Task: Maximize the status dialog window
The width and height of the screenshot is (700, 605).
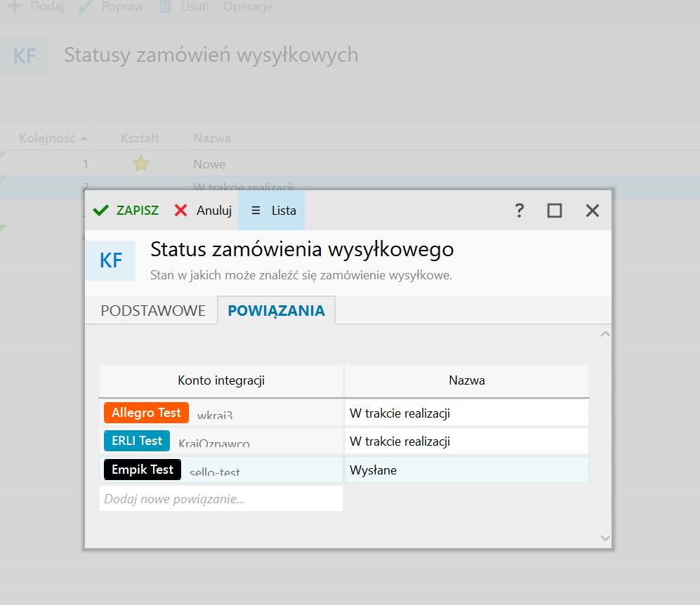Action: [x=555, y=211]
